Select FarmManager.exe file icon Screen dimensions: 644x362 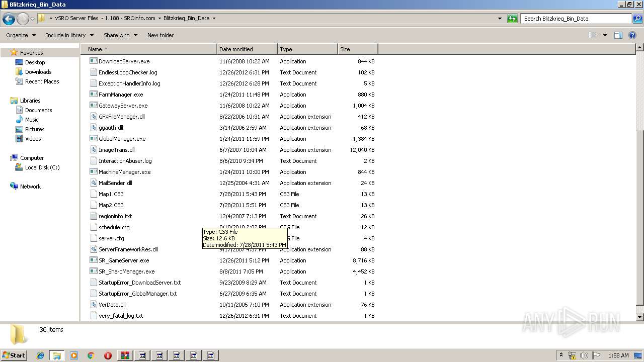pos(93,94)
